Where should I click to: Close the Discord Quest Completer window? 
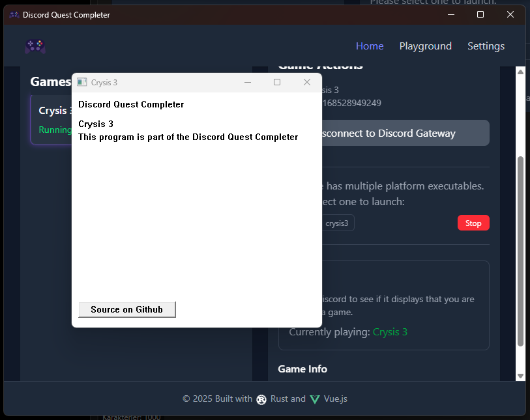510,14
